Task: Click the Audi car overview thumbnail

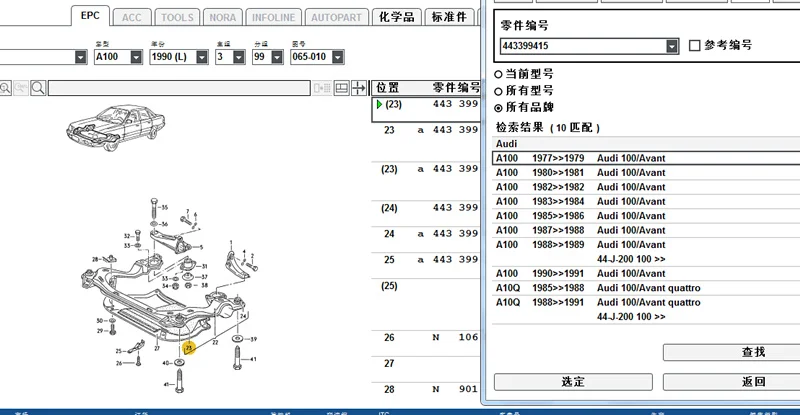Action: (116, 128)
